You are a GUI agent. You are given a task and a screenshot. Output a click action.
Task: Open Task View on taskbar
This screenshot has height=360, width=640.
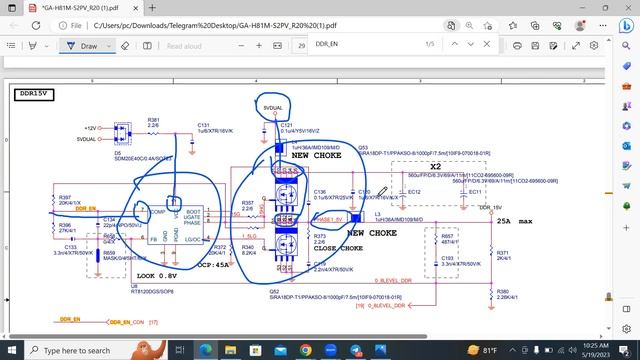tap(180, 350)
